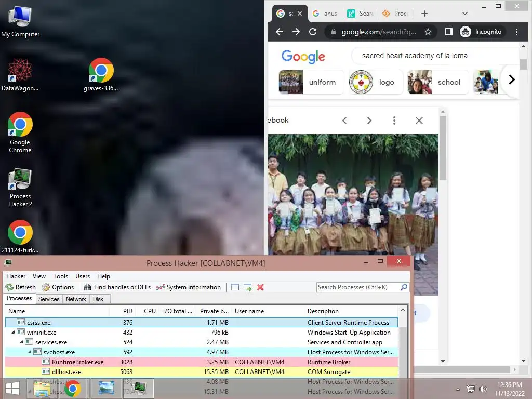Select the 'logo' image filter chip
This screenshot has width=532, height=399.
[x=376, y=82]
